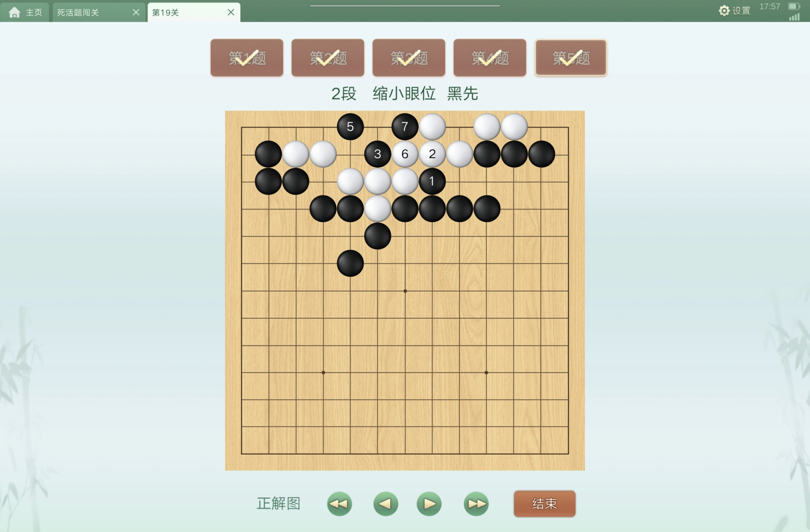The image size is (810, 532).
Task: Open problem 第5题
Action: coord(571,58)
